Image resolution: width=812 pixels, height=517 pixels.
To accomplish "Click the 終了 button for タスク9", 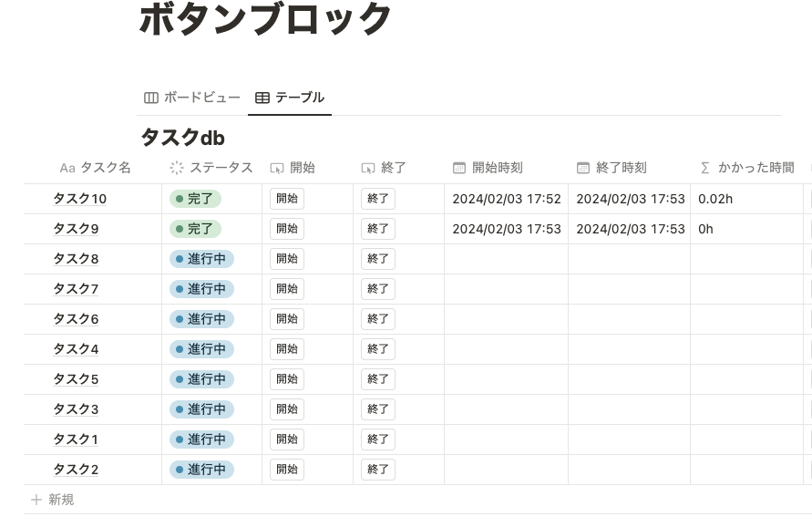I will coord(378,229).
